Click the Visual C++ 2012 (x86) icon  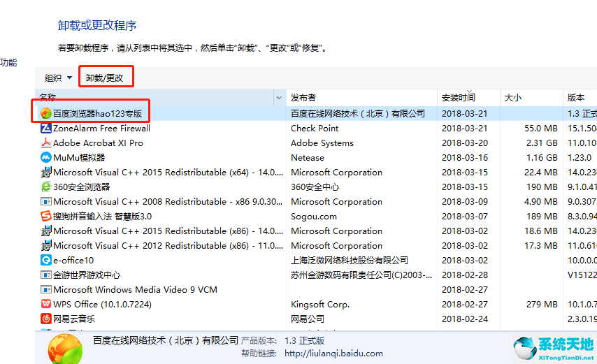[45, 245]
